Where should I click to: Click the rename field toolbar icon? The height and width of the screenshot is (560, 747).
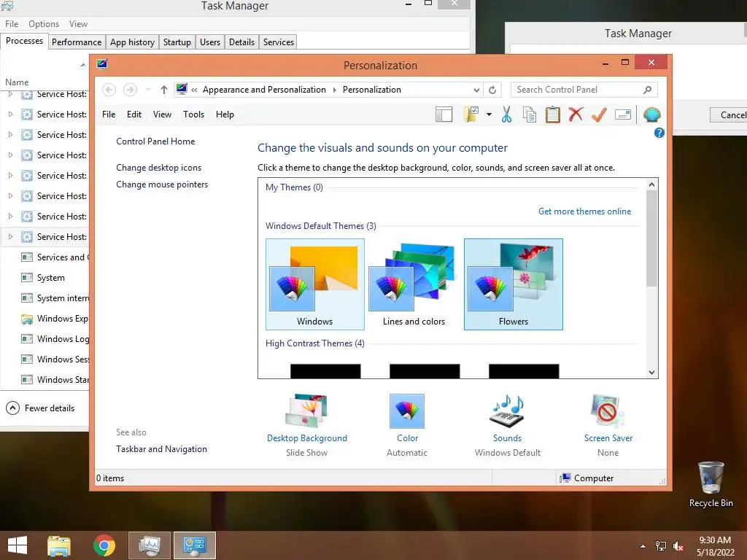point(623,114)
